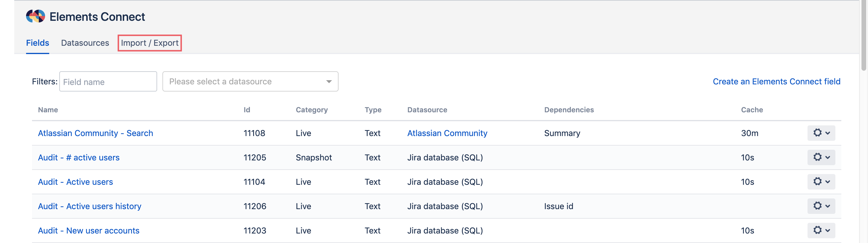Open the Atlassian Community - Search field
Image resolution: width=868 pixels, height=243 pixels.
click(x=95, y=133)
